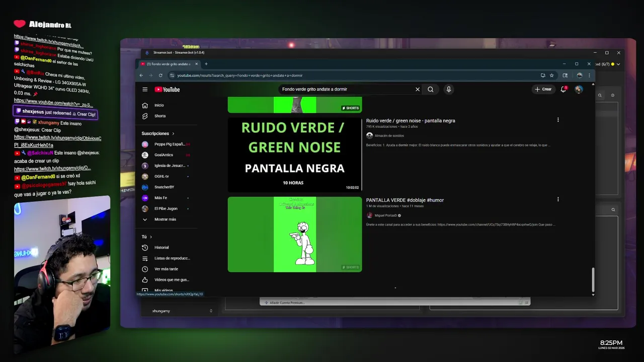Expand Mostrar más subscriptions

pos(166,219)
